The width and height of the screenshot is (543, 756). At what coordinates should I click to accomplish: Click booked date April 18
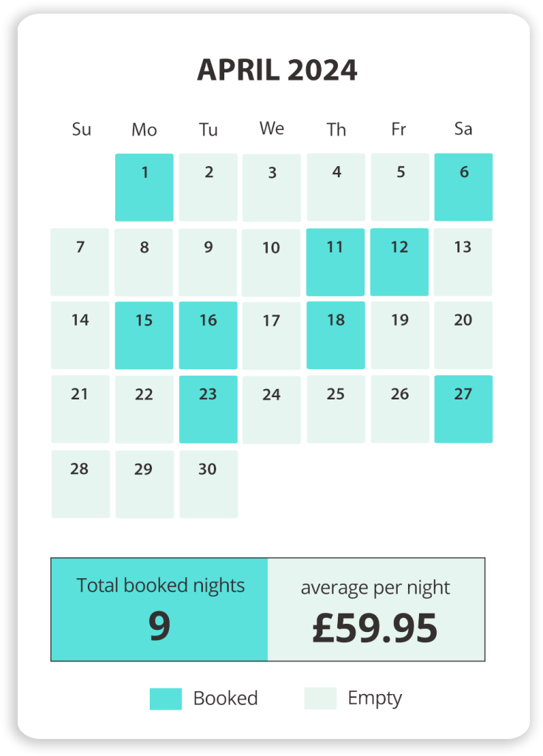tap(336, 335)
